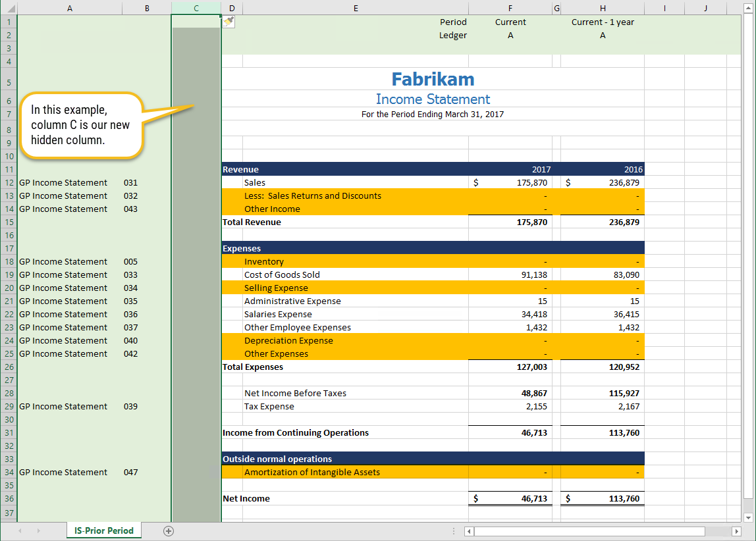Select row header 12
Viewport: 756px width, 541px height.
[9, 182]
